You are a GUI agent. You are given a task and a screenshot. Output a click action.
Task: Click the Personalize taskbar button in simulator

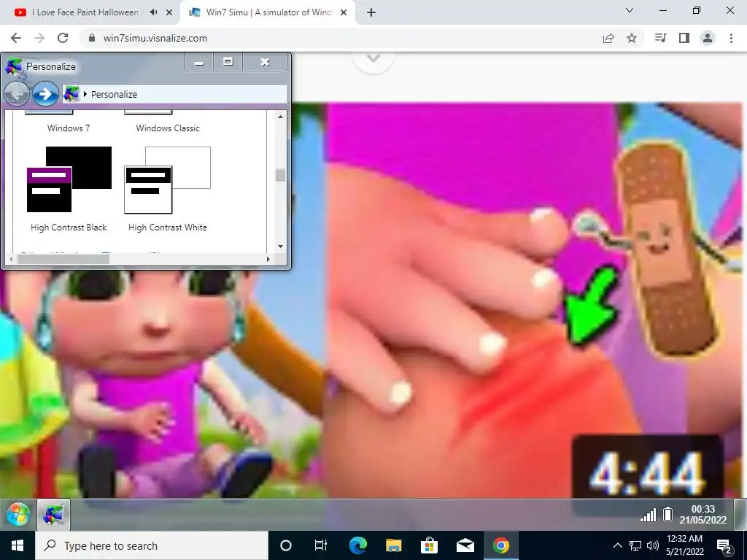(53, 514)
